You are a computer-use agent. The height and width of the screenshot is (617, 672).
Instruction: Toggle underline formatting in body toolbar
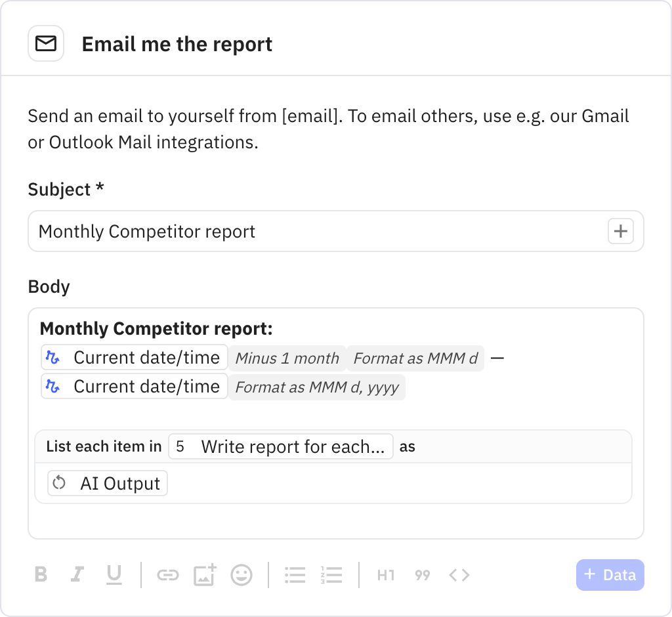click(114, 574)
